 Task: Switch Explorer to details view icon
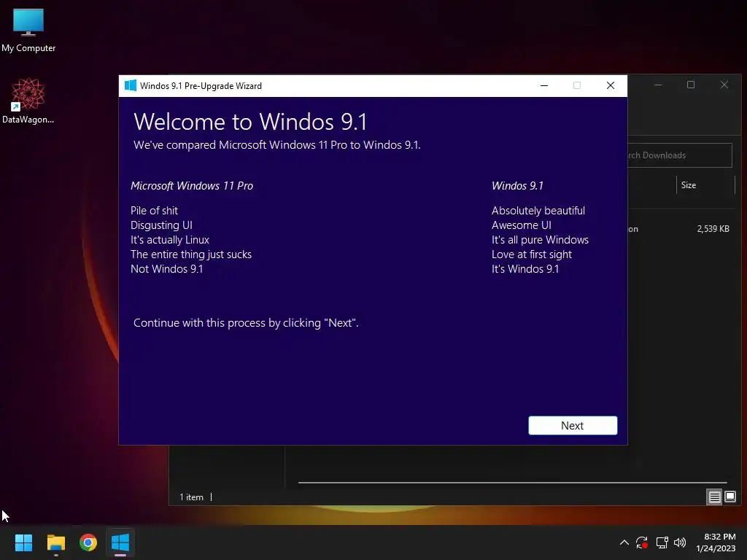coord(714,497)
